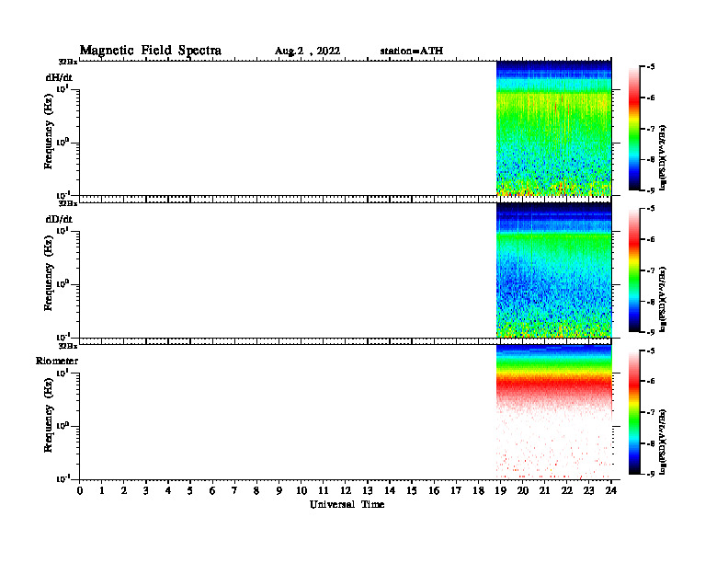Click the "32Hz" label above the dH/dt panel
Image resolution: width=728 pixels, height=563 pixels.
tap(68, 62)
